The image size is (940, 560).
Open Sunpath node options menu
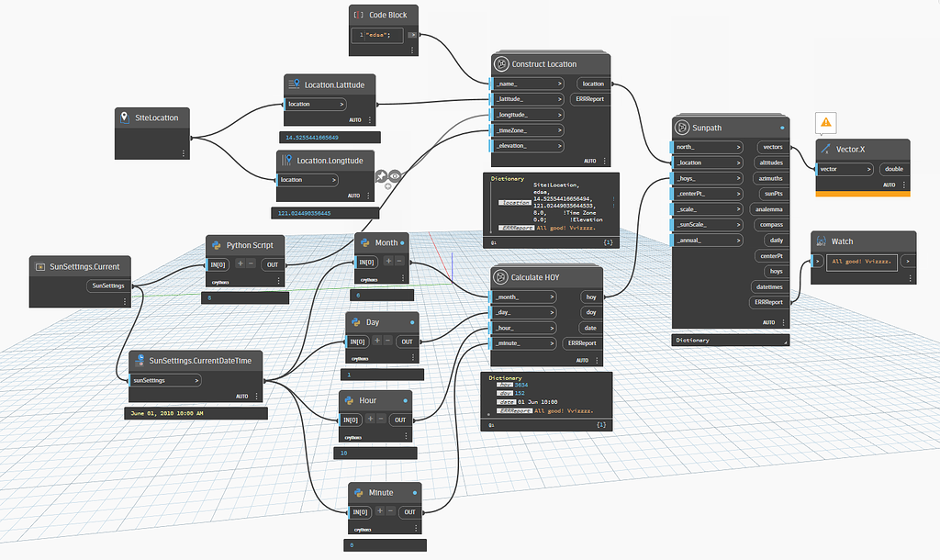point(784,322)
